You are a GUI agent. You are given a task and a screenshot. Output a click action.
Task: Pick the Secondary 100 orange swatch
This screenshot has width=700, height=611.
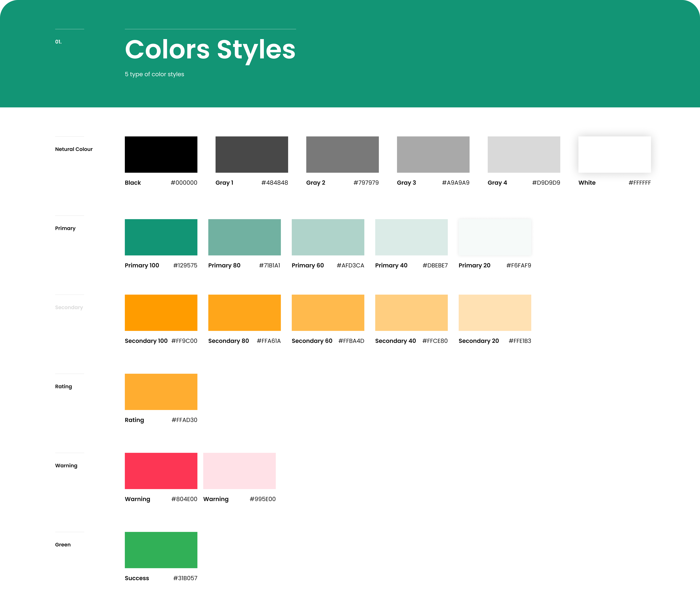(161, 313)
